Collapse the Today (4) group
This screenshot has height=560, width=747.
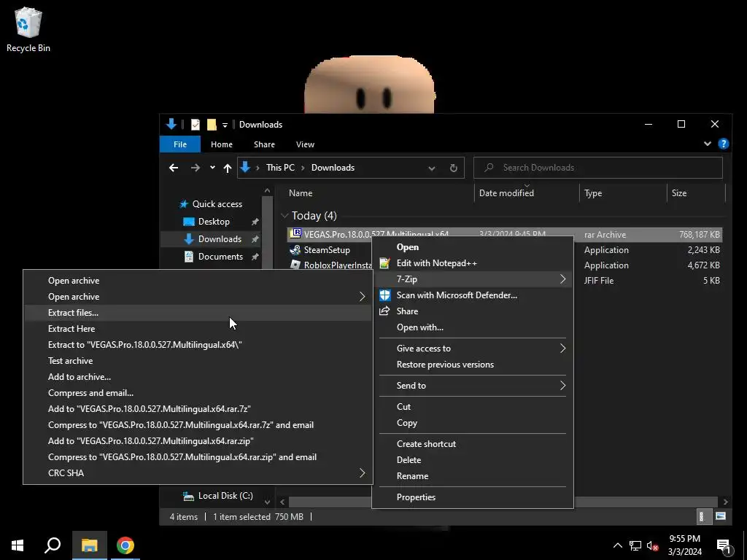[x=285, y=216]
